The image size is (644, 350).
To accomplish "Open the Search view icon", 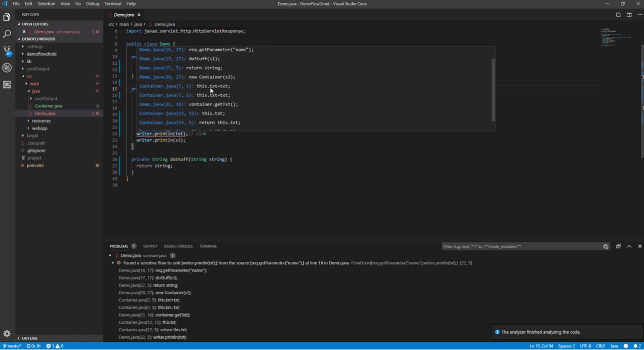I will tap(7, 34).
